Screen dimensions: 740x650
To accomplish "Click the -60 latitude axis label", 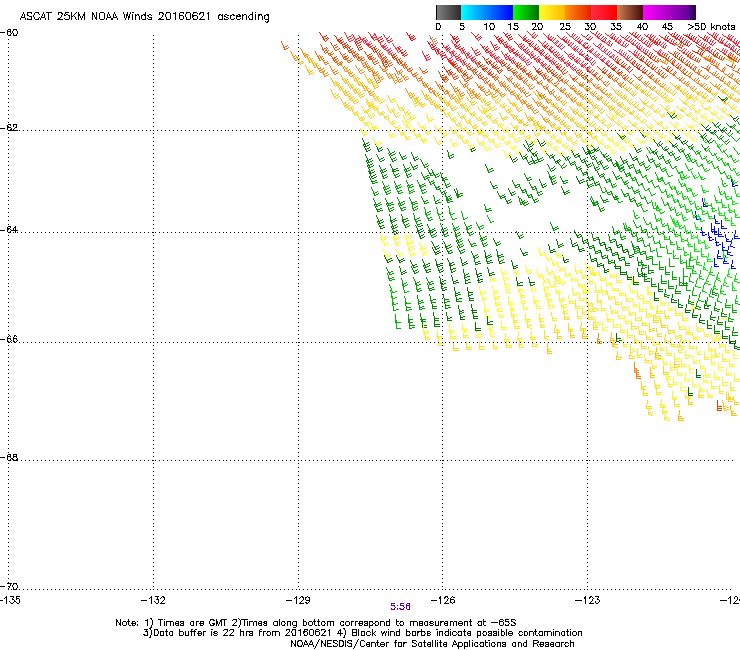I will pyautogui.click(x=9, y=33).
